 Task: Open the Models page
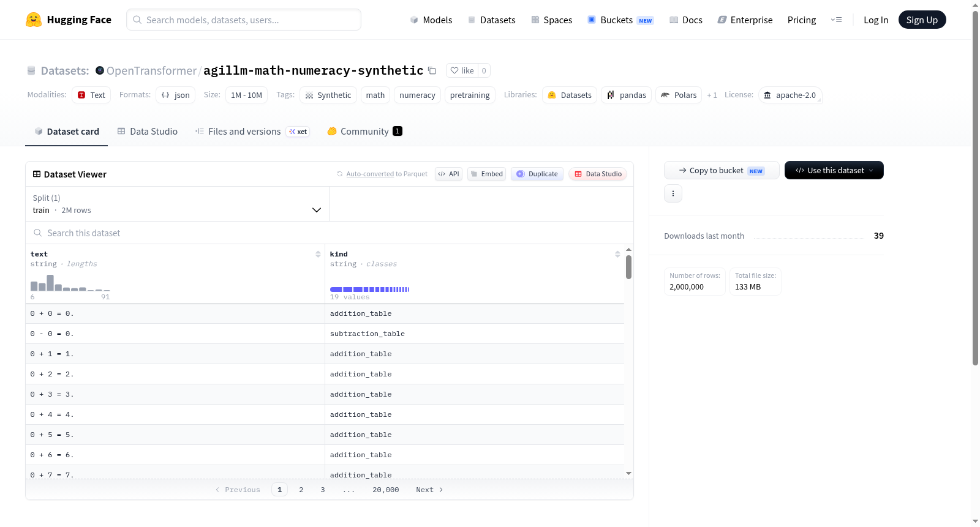[x=431, y=20]
